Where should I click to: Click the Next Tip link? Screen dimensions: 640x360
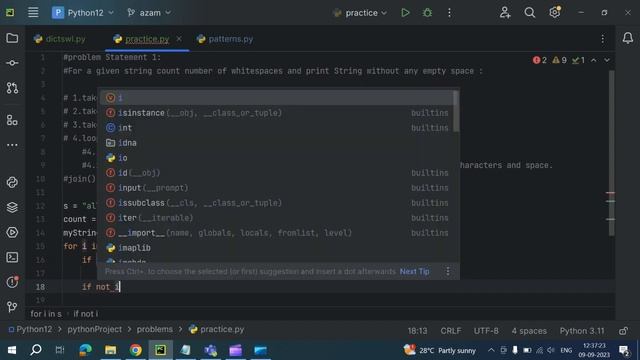tap(414, 271)
